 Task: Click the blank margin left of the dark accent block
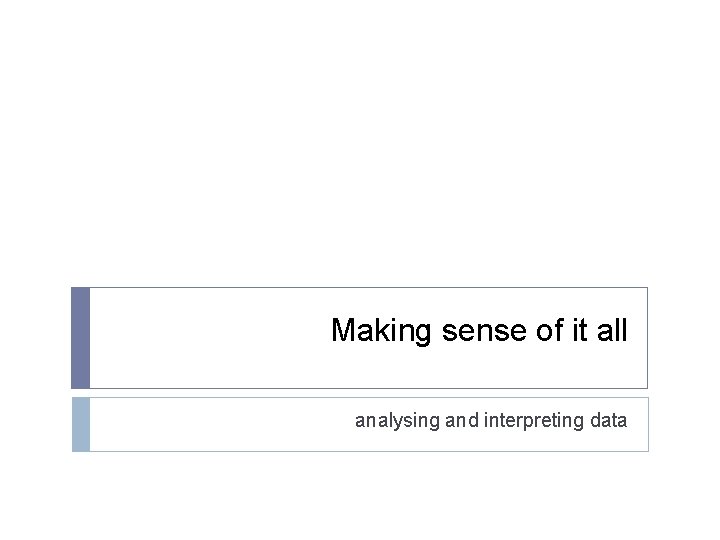pos(35,338)
